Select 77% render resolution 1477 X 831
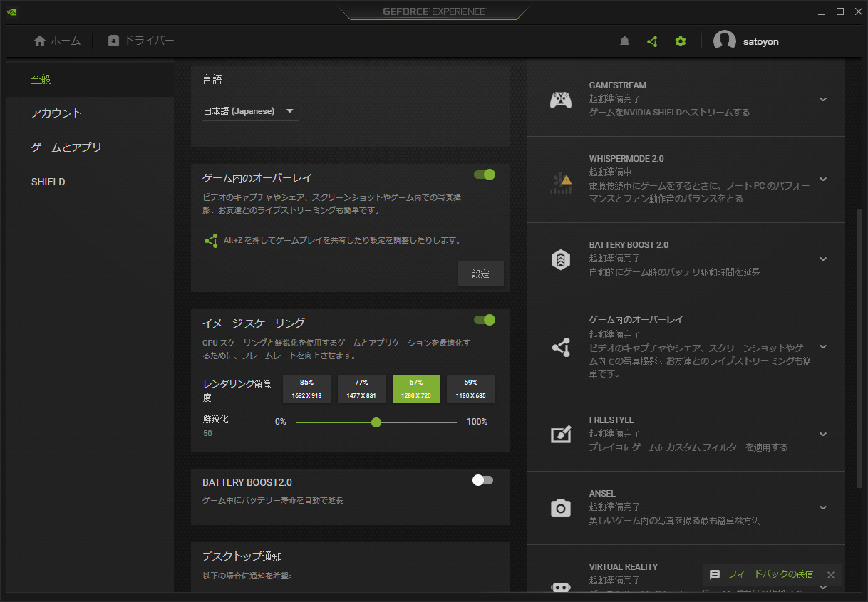Image resolution: width=868 pixels, height=602 pixels. [361, 389]
